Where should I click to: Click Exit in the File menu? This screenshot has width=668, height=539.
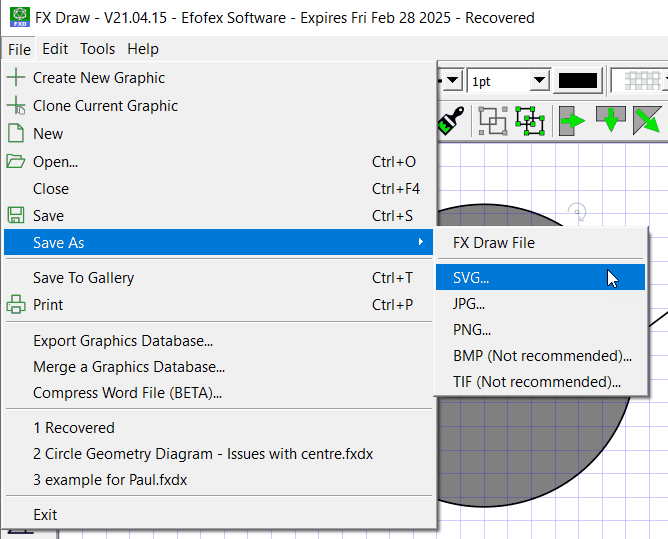point(218,515)
